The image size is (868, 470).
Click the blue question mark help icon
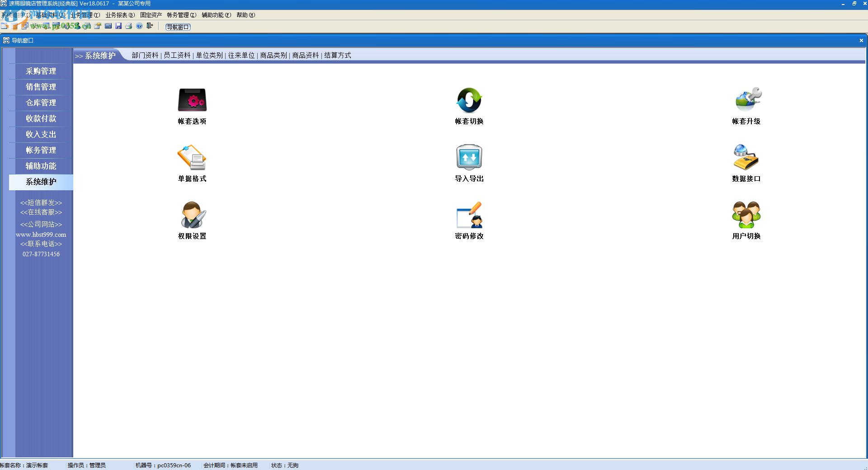tap(139, 26)
